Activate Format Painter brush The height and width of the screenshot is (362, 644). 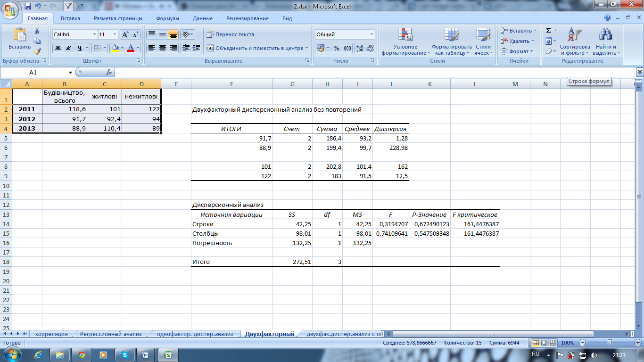pyautogui.click(x=37, y=51)
